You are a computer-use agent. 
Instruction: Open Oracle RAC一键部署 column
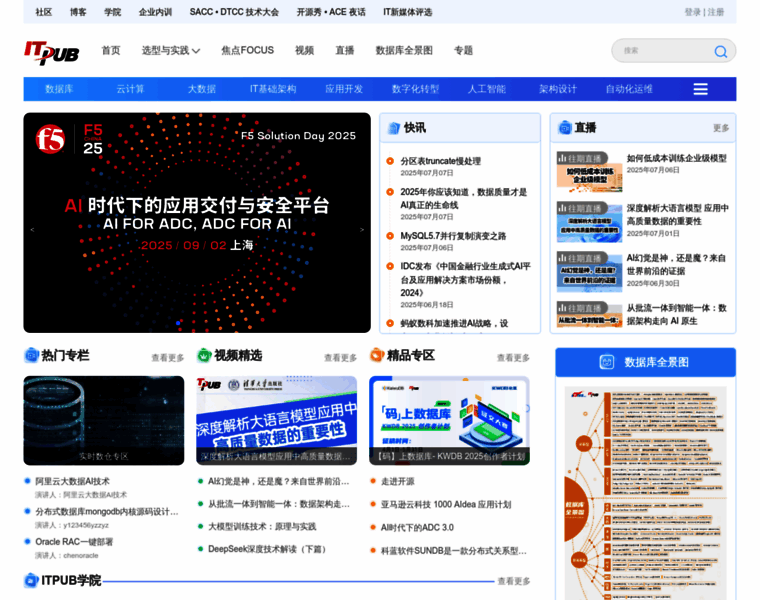coord(74,542)
